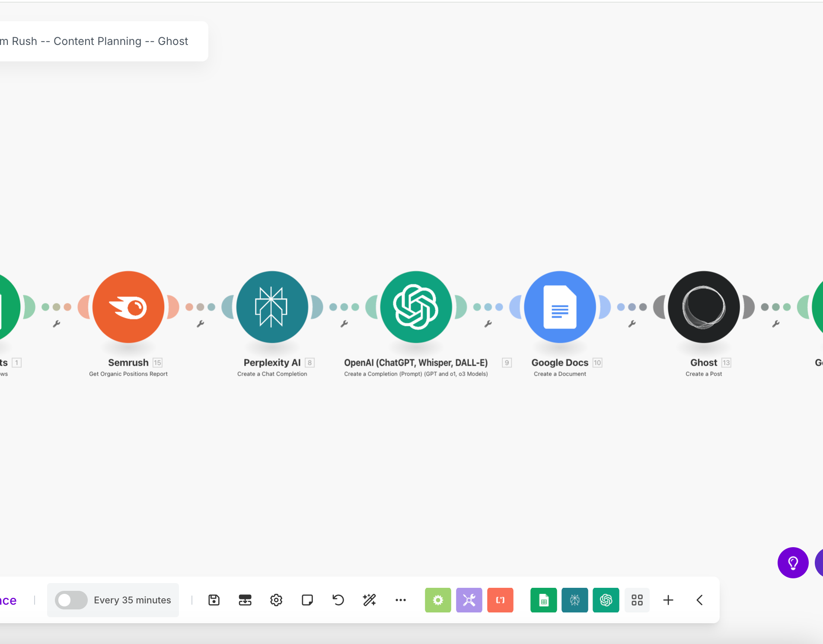
Task: Click the Google Sheets favorite icon in toolbar
Action: tap(544, 600)
